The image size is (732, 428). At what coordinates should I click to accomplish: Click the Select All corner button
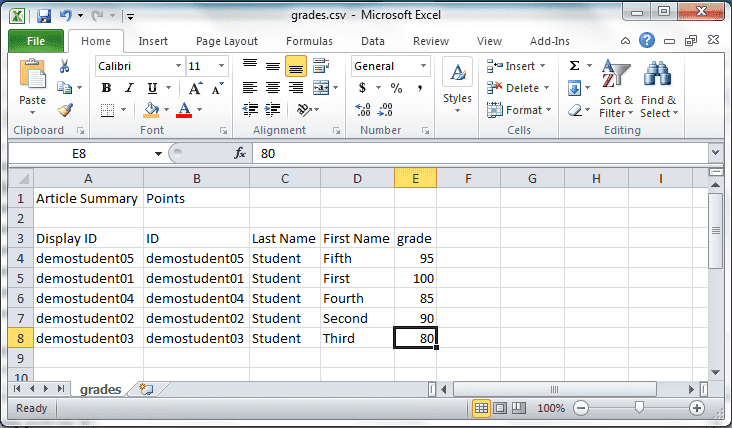pyautogui.click(x=21, y=178)
